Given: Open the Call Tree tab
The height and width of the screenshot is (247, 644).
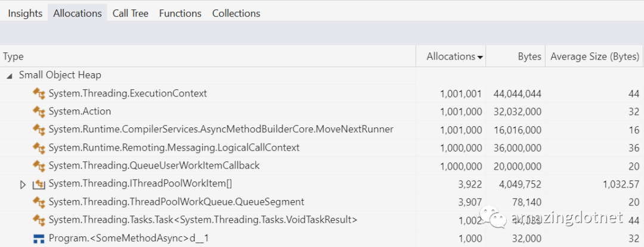Looking at the screenshot, I should coord(131,13).
